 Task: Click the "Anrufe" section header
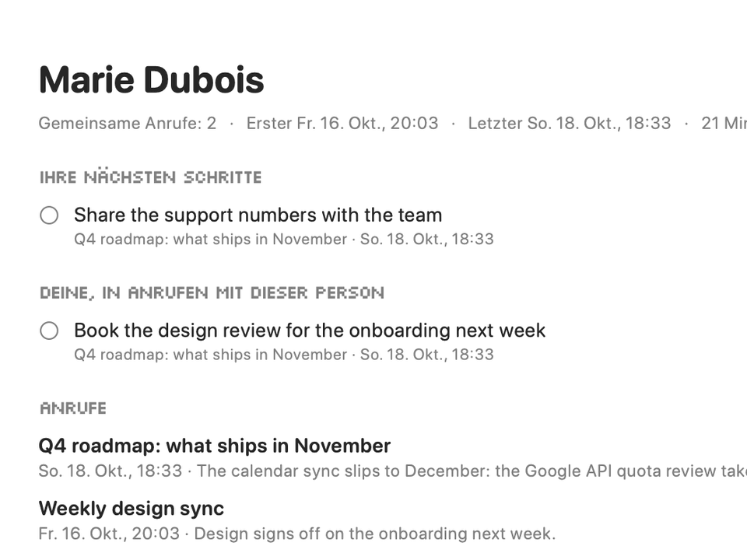click(73, 408)
